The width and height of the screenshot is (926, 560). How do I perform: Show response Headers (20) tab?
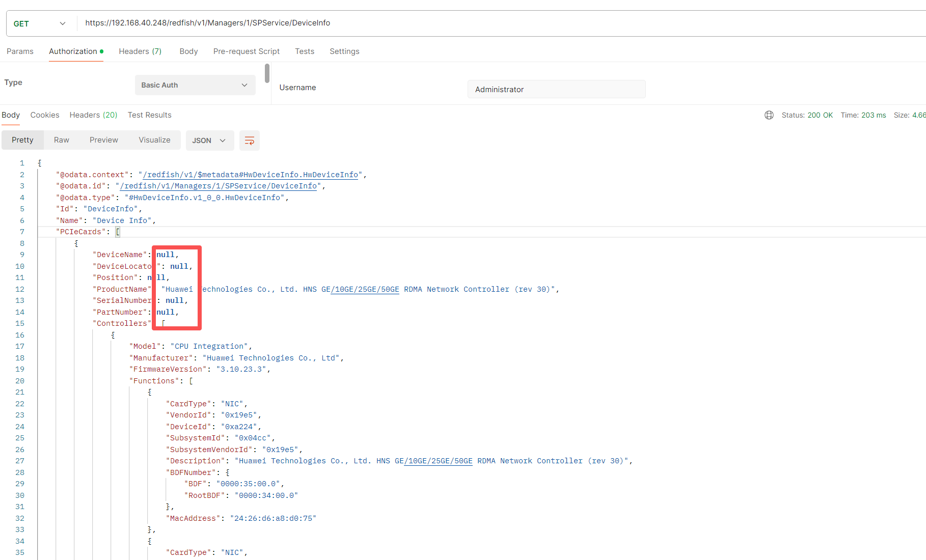(93, 115)
